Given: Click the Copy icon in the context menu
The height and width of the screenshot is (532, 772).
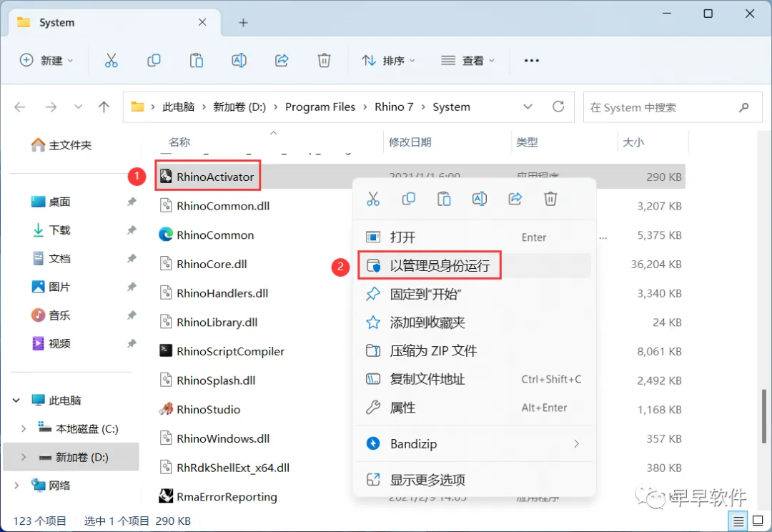Looking at the screenshot, I should pos(409,199).
